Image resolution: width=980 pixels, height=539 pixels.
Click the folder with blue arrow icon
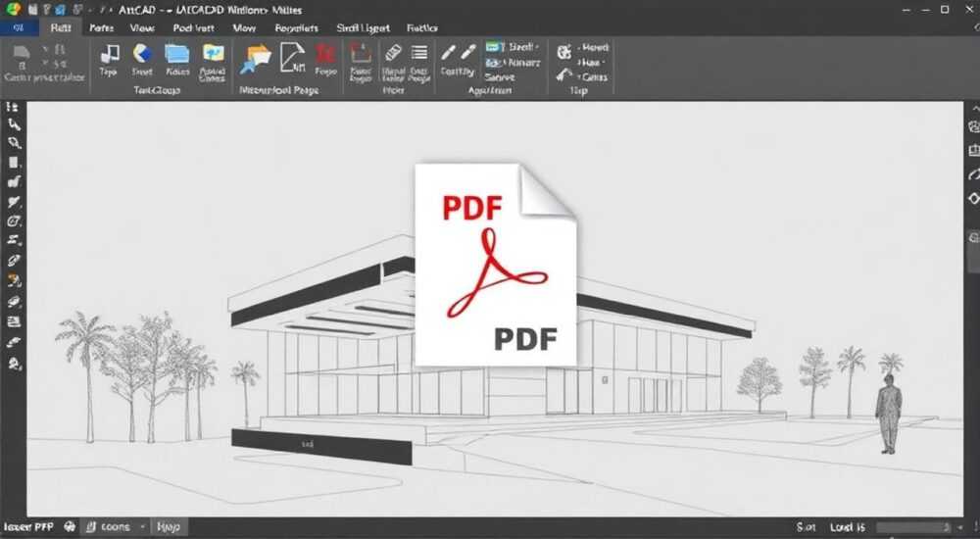coord(256,59)
